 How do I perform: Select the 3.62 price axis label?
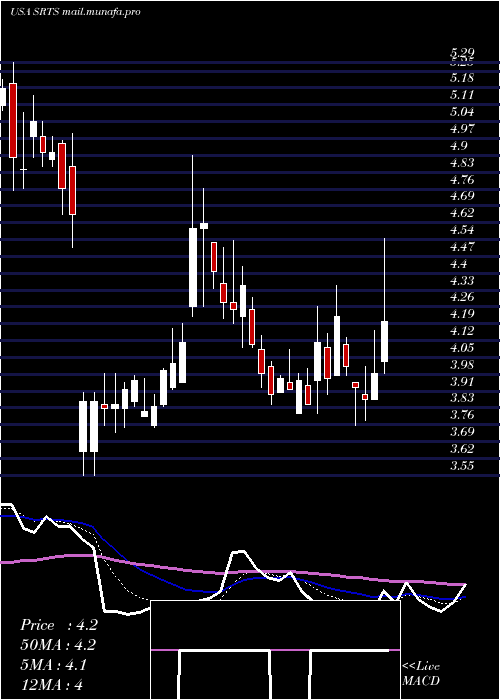(462, 449)
